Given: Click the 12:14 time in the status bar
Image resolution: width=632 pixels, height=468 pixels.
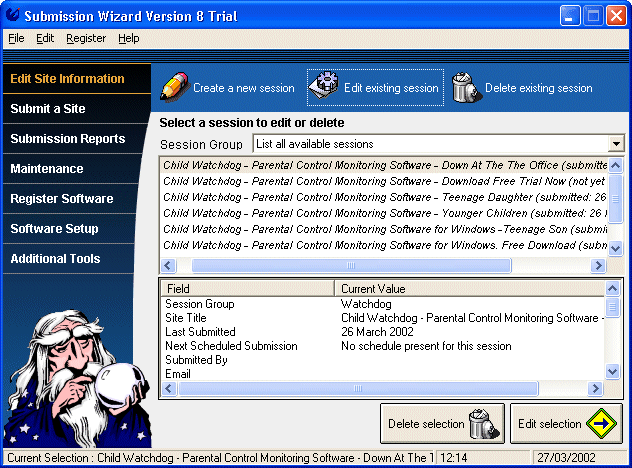Looking at the screenshot, I should click(x=453, y=458).
